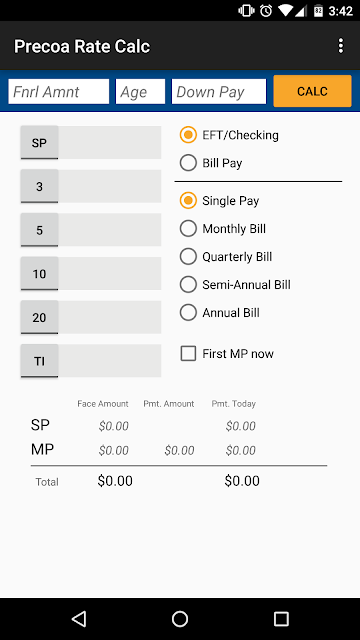Tap the alarm clock status icon
Screen dimensions: 360x640
coord(266,11)
